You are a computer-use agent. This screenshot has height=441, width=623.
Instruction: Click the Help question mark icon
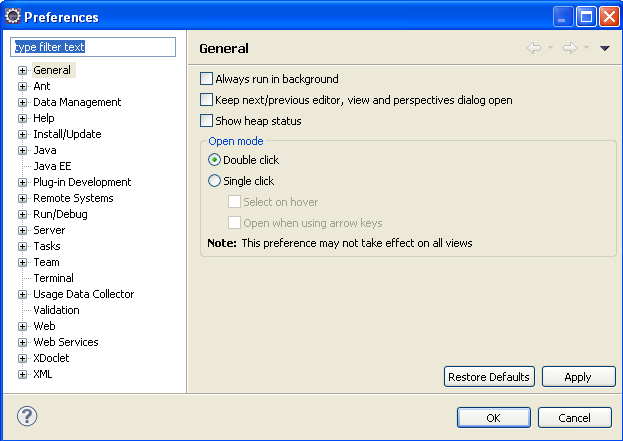tap(27, 416)
